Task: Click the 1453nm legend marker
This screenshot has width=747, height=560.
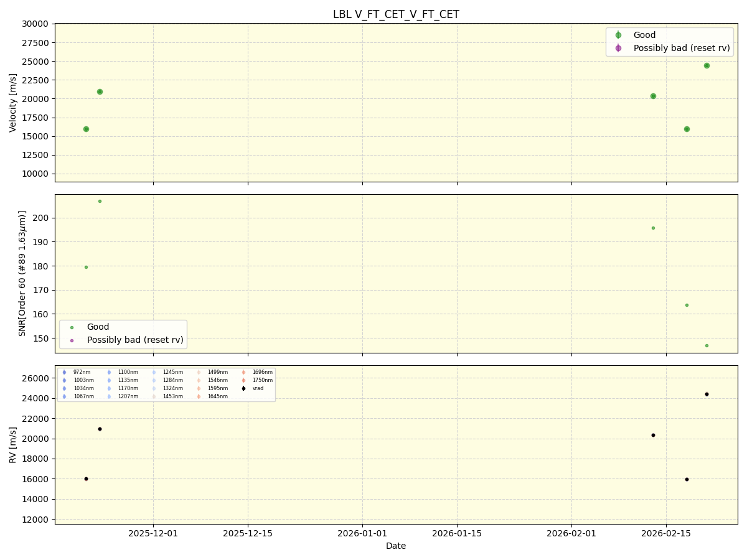Action: coord(154,396)
